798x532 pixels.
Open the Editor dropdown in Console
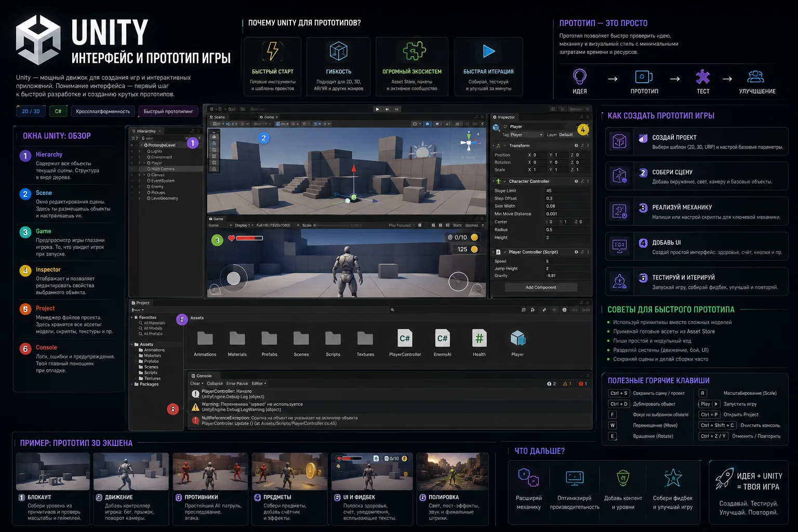click(259, 383)
